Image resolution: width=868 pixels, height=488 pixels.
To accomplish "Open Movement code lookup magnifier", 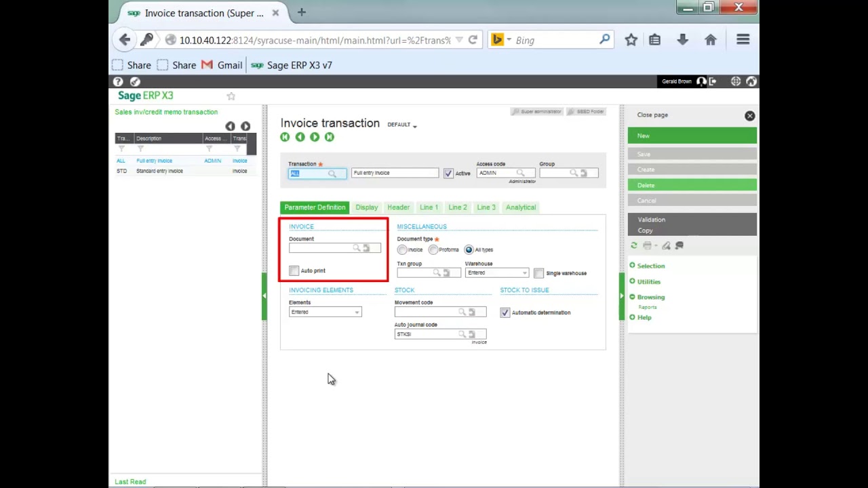I will tap(462, 312).
